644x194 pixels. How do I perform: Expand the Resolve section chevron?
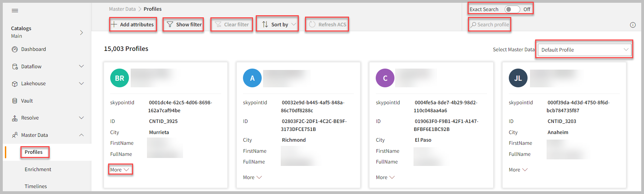81,118
